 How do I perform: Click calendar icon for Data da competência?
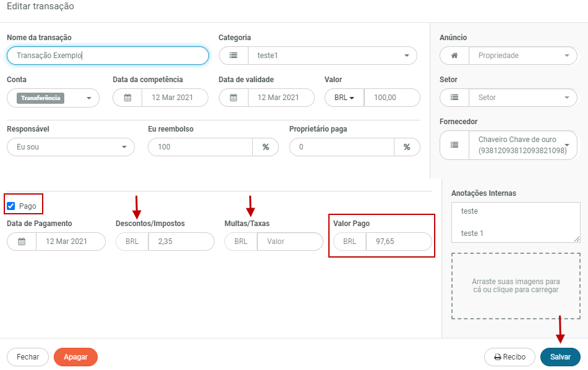point(127,98)
